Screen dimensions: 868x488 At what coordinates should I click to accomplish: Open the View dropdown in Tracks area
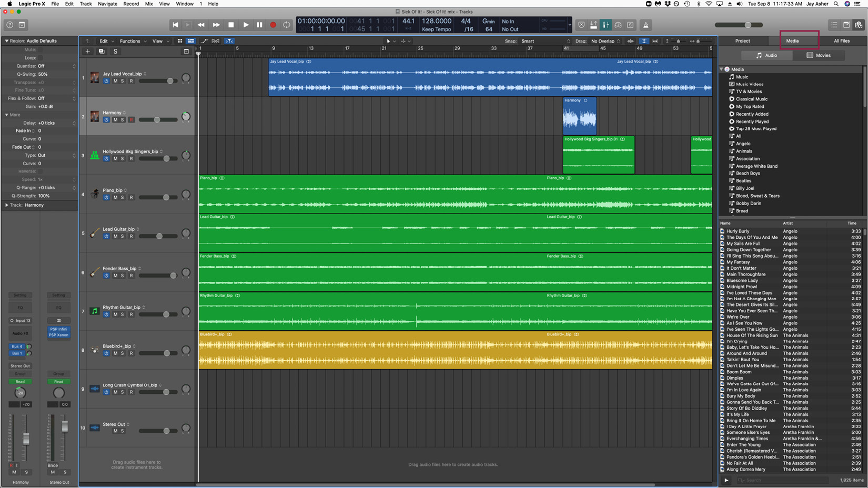coord(160,41)
